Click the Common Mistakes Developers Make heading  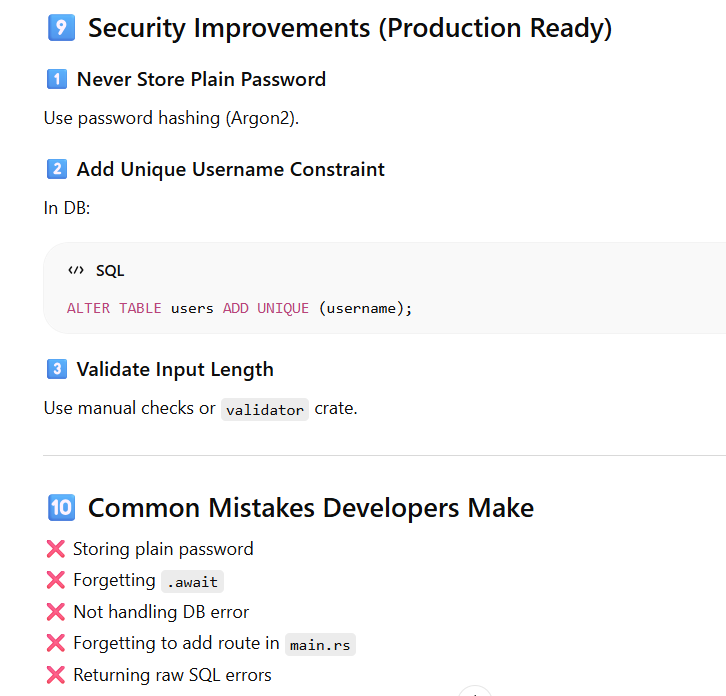tap(310, 507)
